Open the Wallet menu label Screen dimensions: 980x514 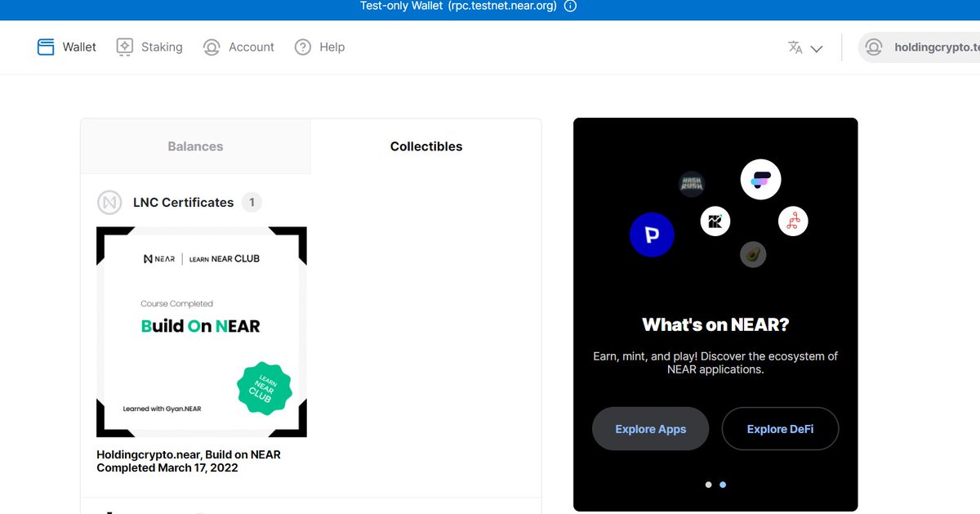tap(79, 47)
